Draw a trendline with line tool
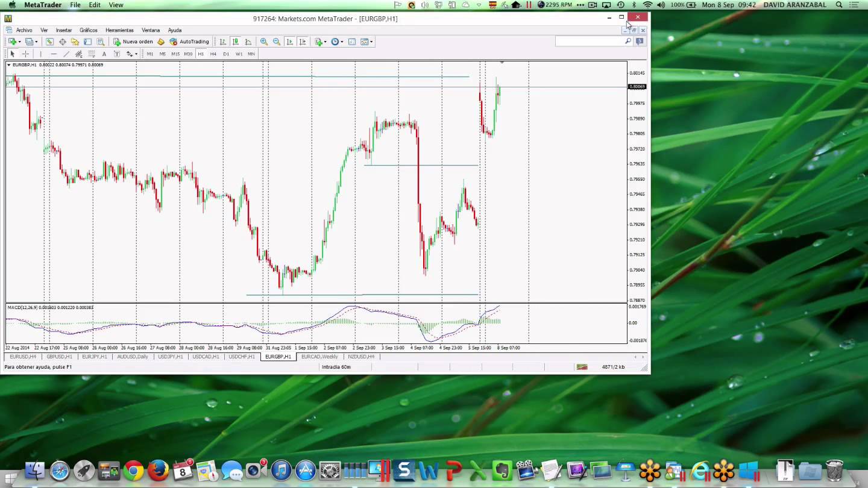Viewport: 868px width, 488px height. (x=66, y=54)
